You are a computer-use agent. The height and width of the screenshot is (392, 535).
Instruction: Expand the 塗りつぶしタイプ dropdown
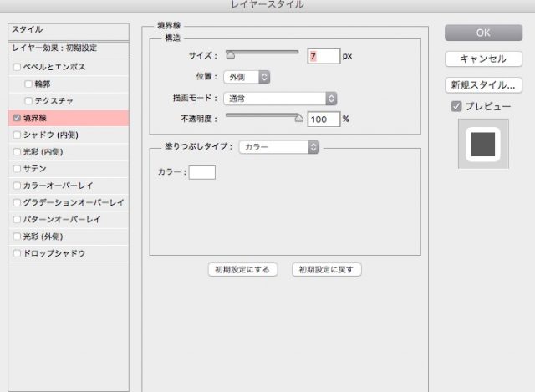tap(279, 147)
